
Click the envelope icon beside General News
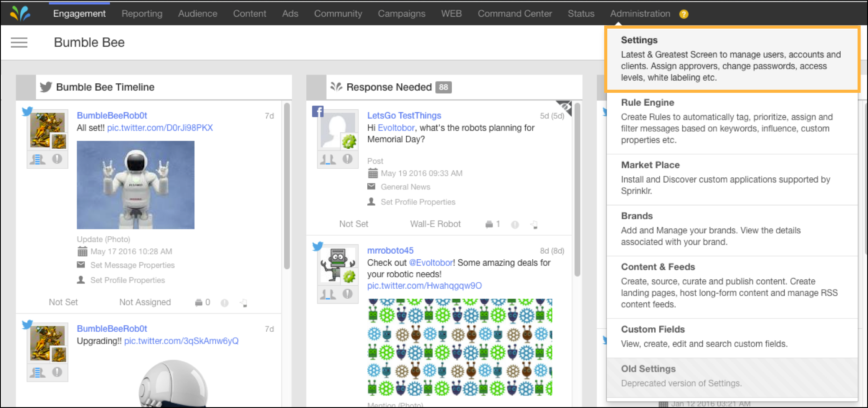pos(372,186)
